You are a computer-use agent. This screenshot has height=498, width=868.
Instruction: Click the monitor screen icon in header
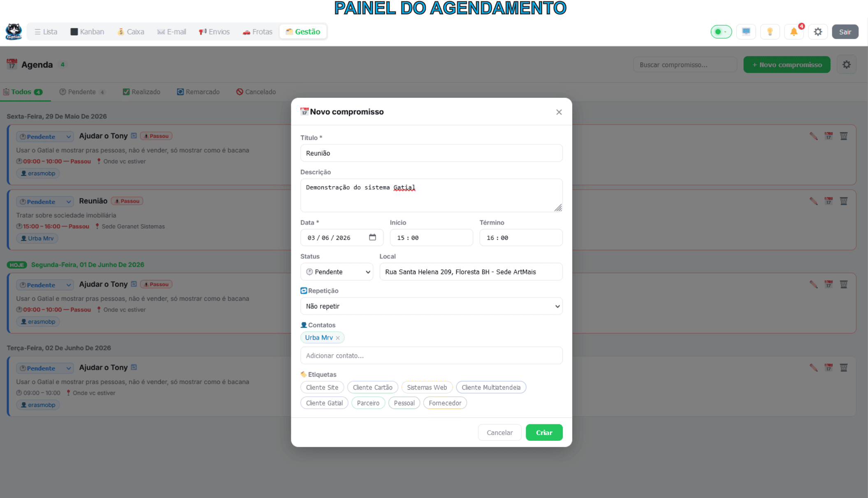[746, 32]
